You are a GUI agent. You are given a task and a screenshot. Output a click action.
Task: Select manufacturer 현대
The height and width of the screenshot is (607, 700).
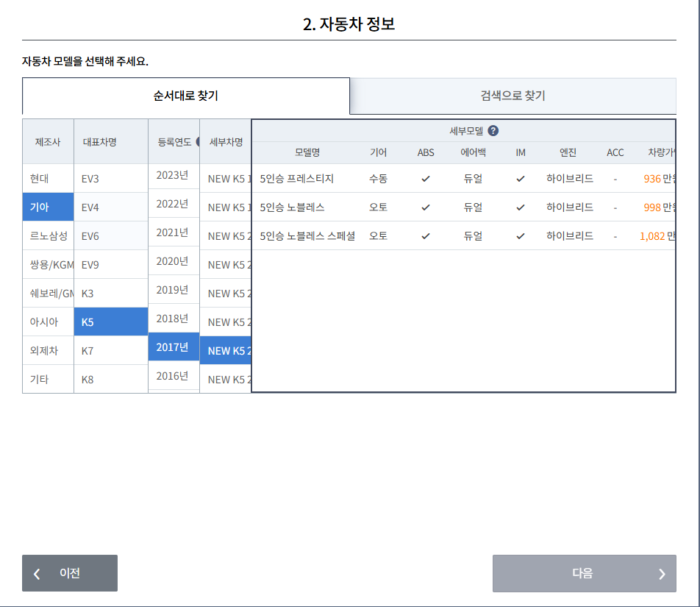click(x=49, y=178)
